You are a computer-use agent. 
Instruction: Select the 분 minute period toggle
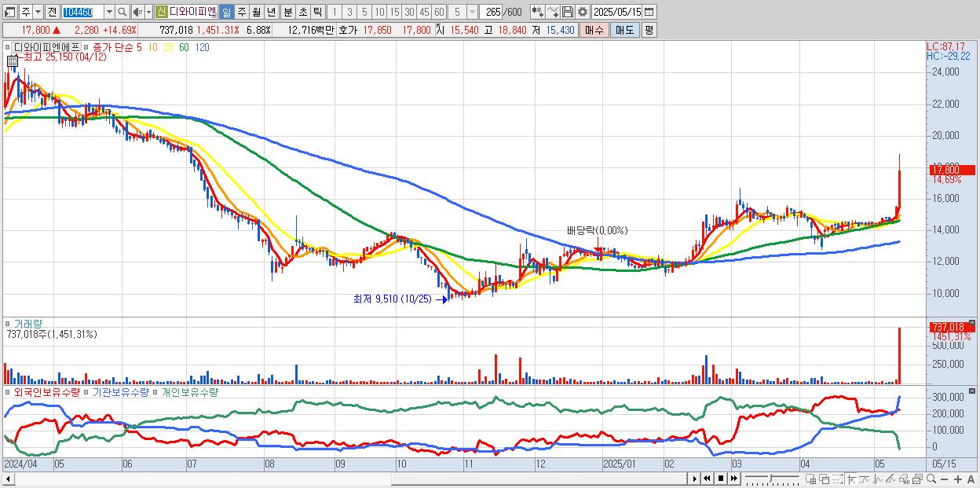pos(288,12)
